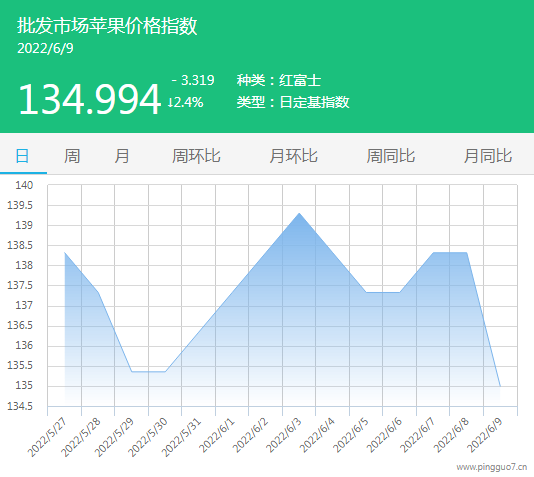The width and height of the screenshot is (534, 477).
Task: Click the index value 134.994
Action: pos(89,99)
